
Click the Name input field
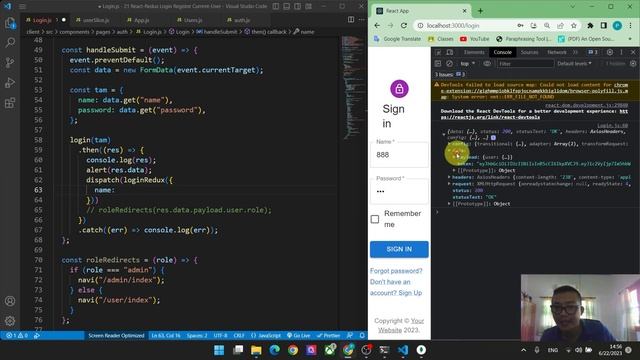pyautogui.click(x=399, y=155)
